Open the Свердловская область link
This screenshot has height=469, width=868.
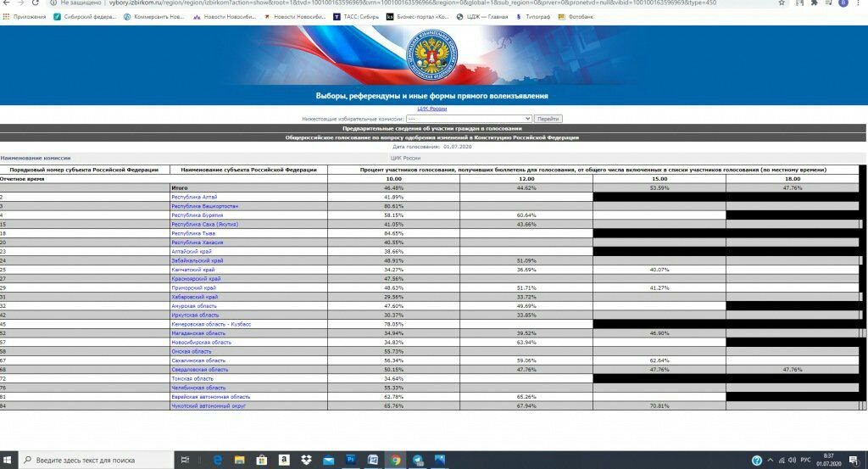pos(200,370)
